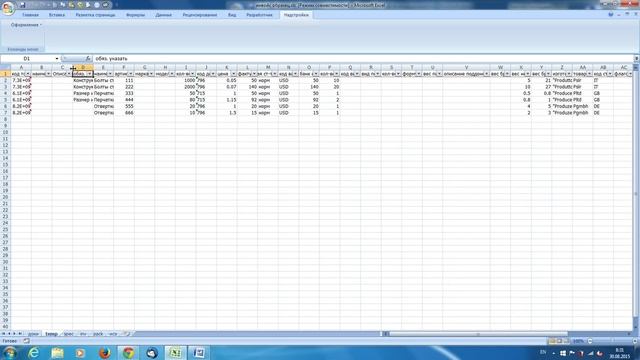Open the Windows Start menu
This screenshot has height=360, width=640.
pyautogui.click(x=9, y=353)
